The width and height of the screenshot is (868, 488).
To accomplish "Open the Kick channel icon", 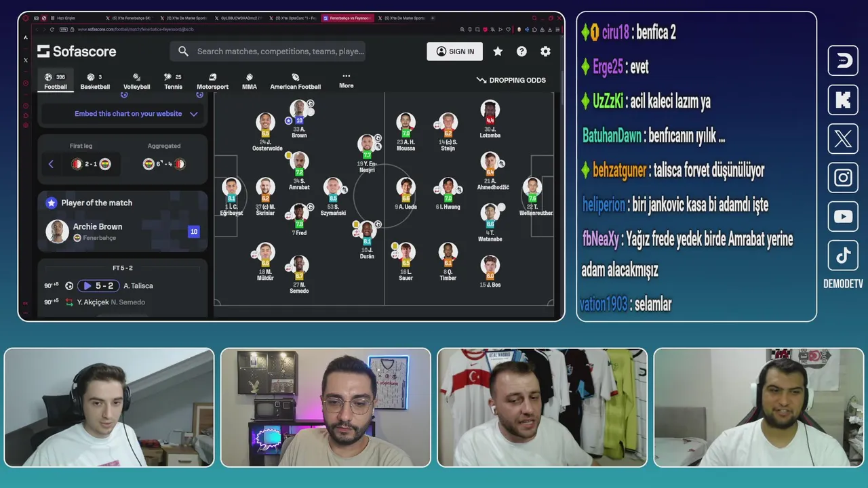I will (843, 100).
